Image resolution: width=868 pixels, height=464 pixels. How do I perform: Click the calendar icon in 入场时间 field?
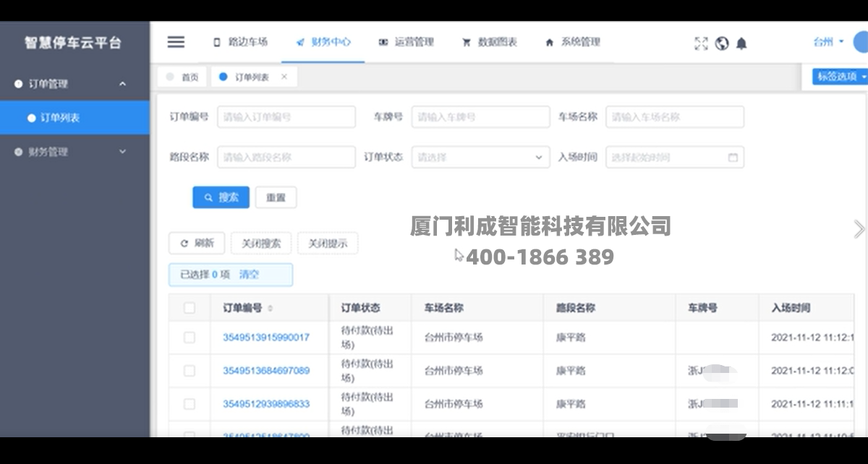click(733, 158)
